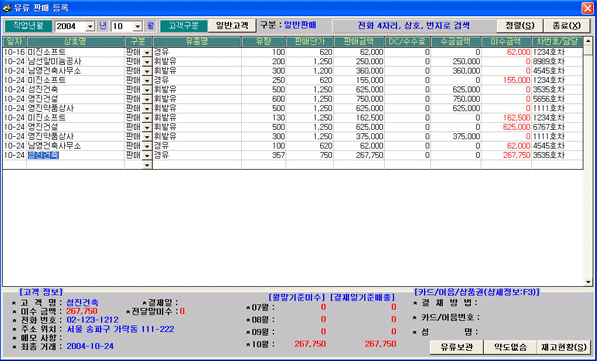Viewport: 598px width, 361px height.
Task: Expand 구분 dropdown in first 미진소프트 row
Action: pos(147,52)
